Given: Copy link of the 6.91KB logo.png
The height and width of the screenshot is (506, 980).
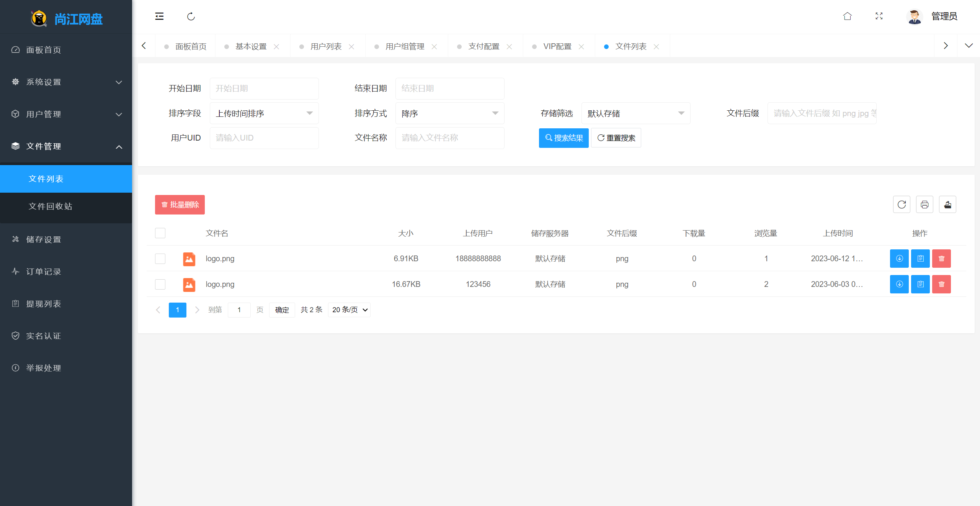Looking at the screenshot, I should (920, 259).
